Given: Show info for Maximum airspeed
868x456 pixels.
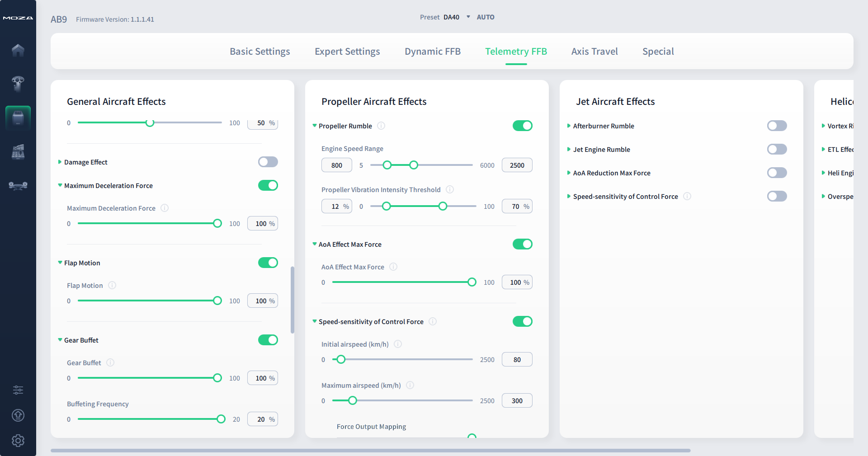Looking at the screenshot, I should pos(410,385).
